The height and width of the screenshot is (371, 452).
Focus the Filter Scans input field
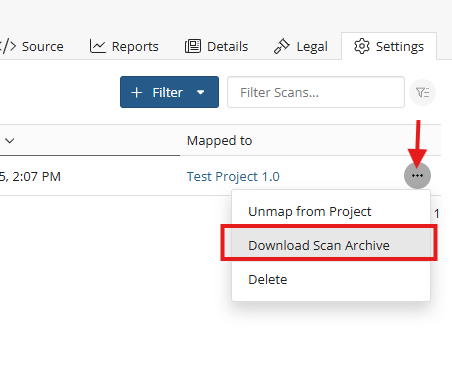point(316,92)
